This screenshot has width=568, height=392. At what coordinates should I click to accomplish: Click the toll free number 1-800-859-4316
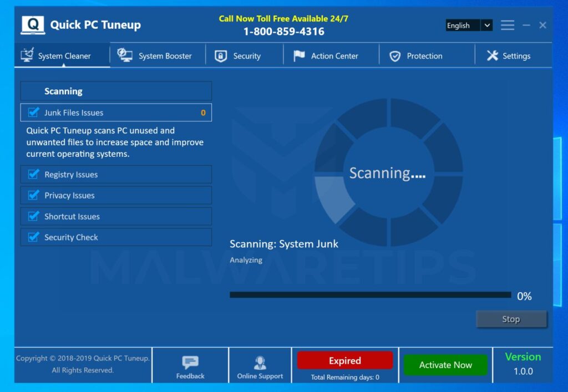pyautogui.click(x=284, y=32)
